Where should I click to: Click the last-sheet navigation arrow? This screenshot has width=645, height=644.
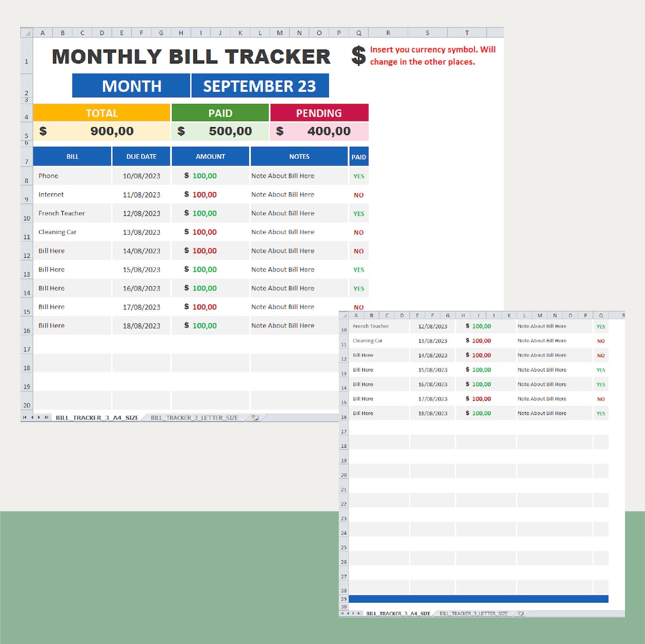click(45, 417)
